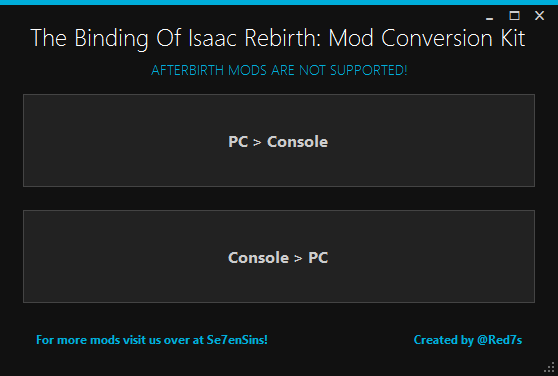Open the Created by @Red7s link

tap(468, 340)
